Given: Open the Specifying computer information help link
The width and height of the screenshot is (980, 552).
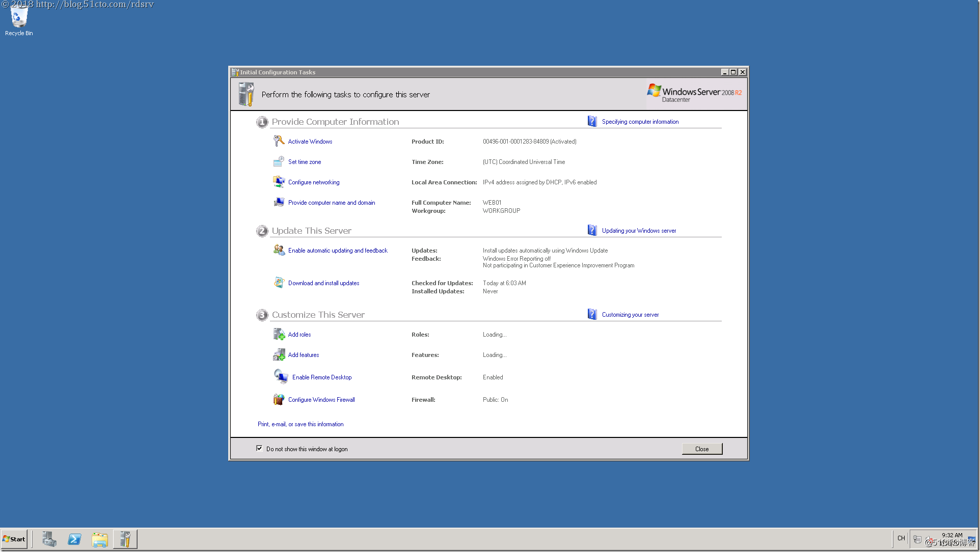Looking at the screenshot, I should click(640, 122).
